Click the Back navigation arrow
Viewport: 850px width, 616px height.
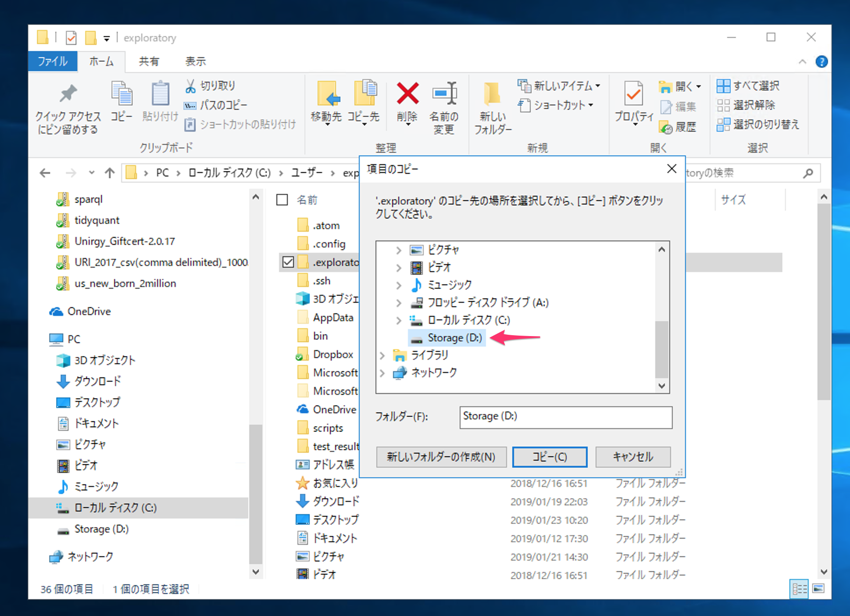coord(45,173)
